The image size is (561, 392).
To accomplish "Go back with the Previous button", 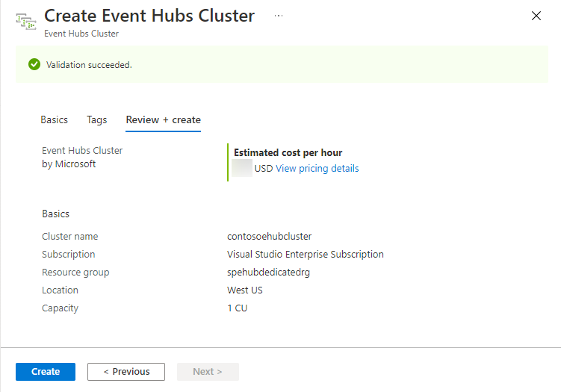I will (x=126, y=372).
